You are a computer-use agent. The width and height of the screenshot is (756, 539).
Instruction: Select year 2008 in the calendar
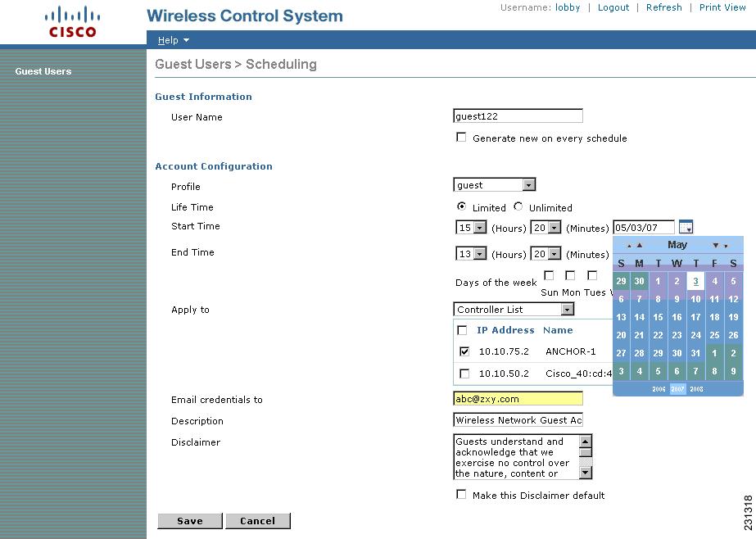click(x=696, y=389)
